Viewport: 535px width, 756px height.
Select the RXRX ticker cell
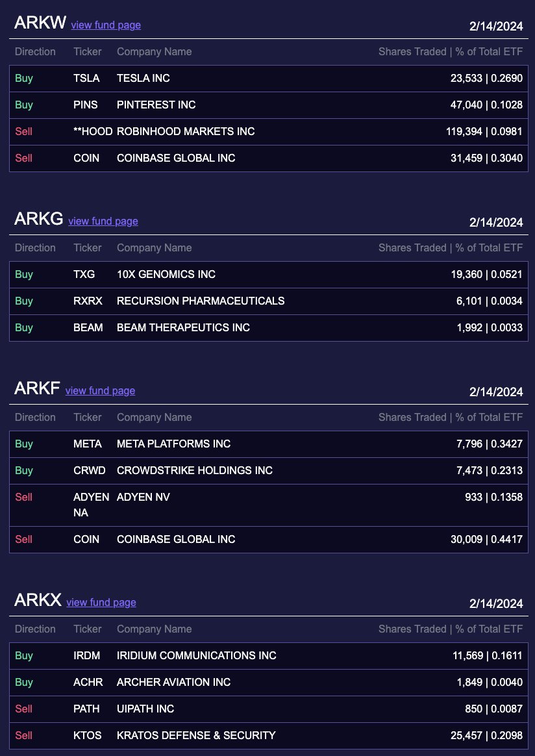tap(88, 301)
